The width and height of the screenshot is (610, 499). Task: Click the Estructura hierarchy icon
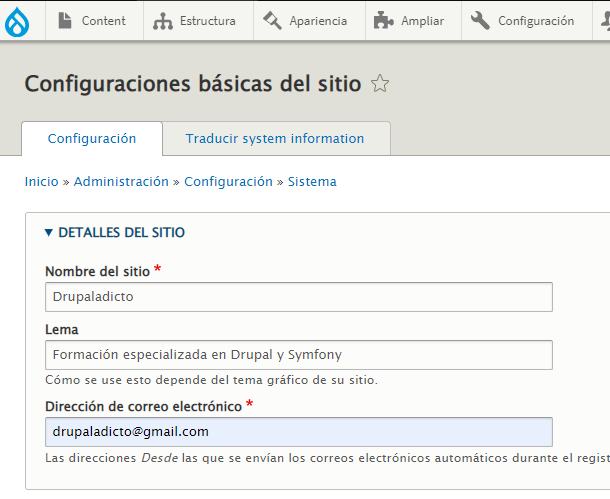click(x=163, y=21)
